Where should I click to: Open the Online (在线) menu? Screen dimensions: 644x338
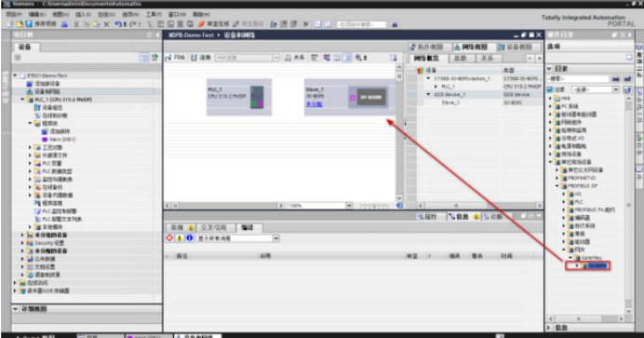point(106,14)
